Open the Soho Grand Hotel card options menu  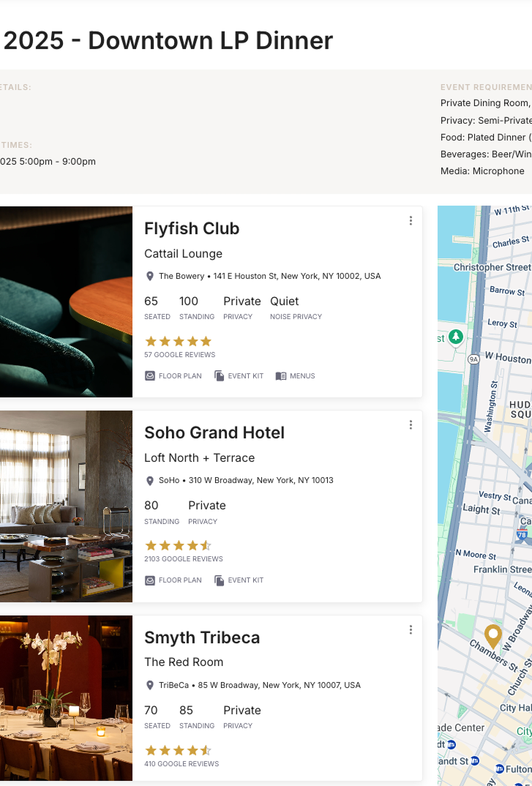click(x=411, y=424)
